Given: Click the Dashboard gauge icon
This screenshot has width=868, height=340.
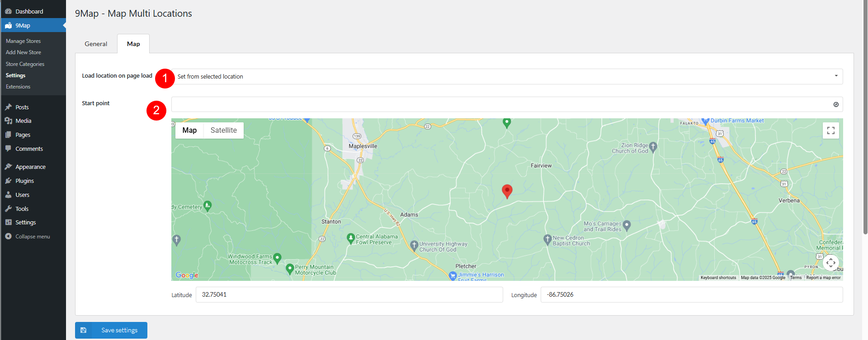Looking at the screenshot, I should coord(8,11).
